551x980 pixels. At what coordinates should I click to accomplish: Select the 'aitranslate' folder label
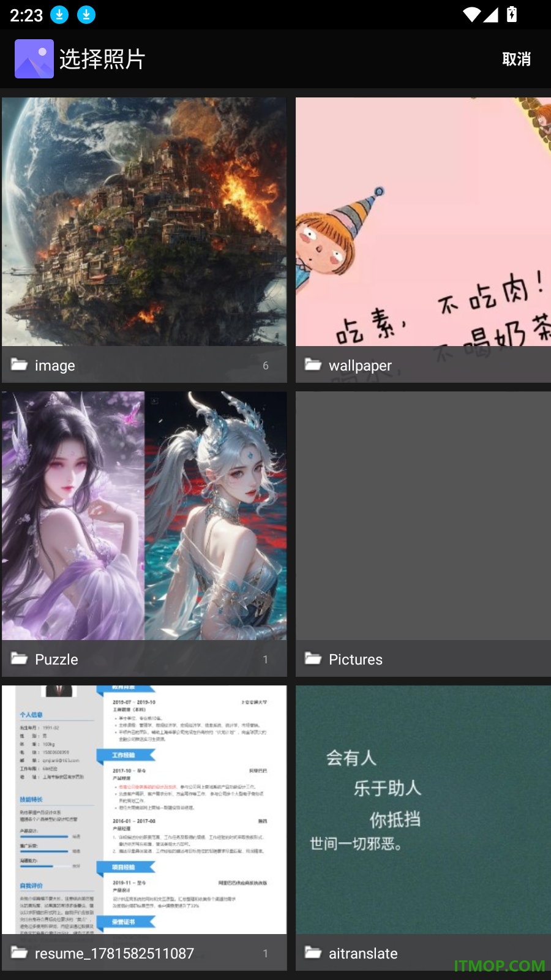point(363,954)
